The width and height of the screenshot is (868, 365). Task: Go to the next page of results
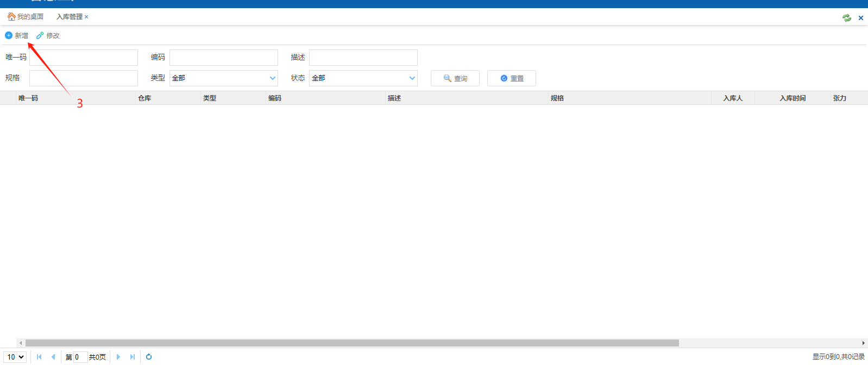(118, 357)
